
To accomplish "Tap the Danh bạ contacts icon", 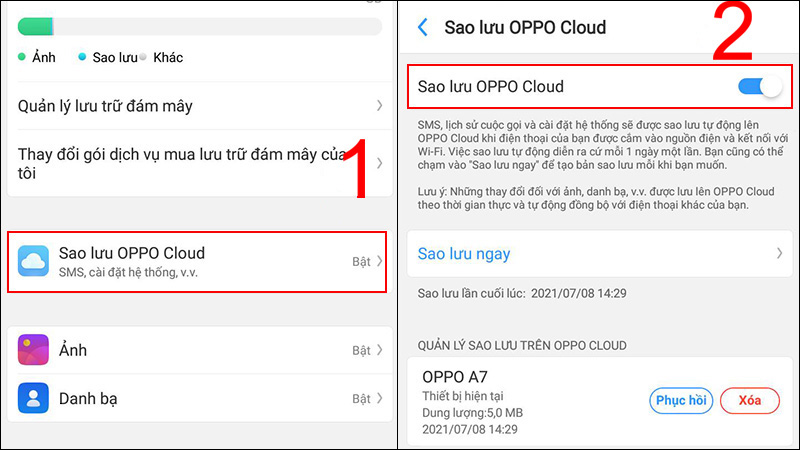I will [33, 398].
